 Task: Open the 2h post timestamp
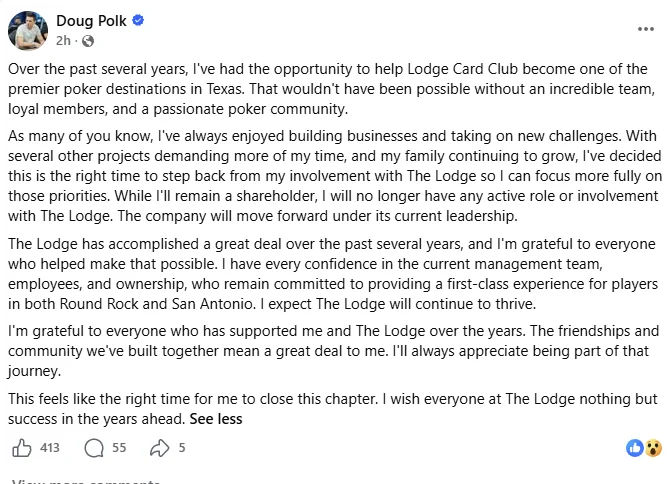point(63,41)
